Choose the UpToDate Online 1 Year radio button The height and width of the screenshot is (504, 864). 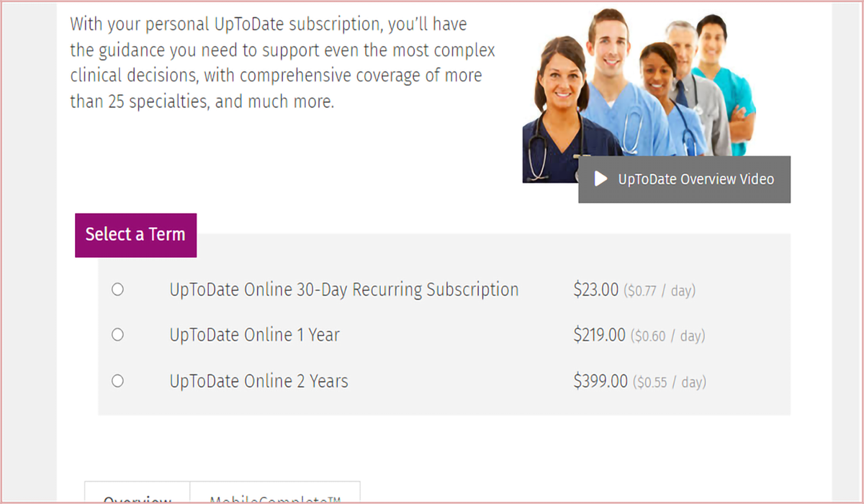point(117,335)
